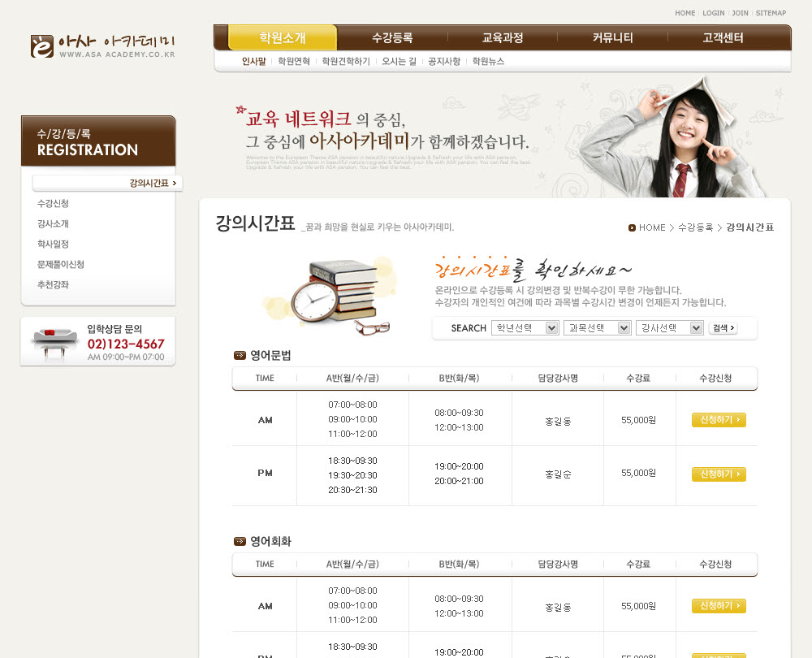
Task: Expand the 강사선택 dropdown
Action: [x=670, y=328]
